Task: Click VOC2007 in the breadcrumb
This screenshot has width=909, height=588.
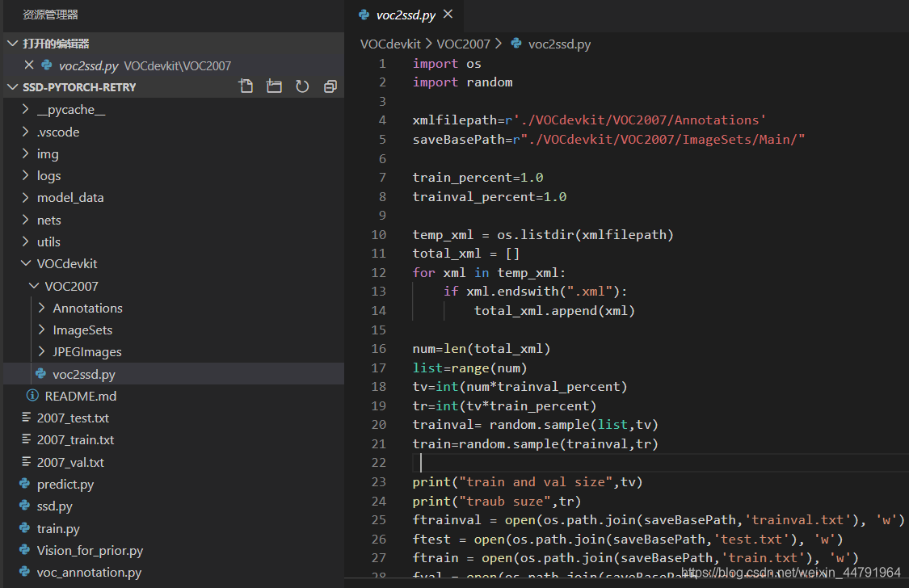Action: coord(463,44)
